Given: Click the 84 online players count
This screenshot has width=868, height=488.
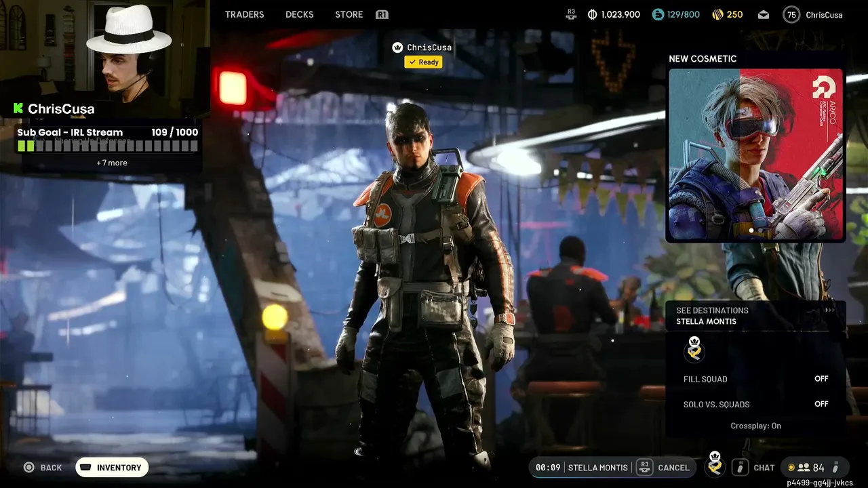Looking at the screenshot, I should [818, 468].
